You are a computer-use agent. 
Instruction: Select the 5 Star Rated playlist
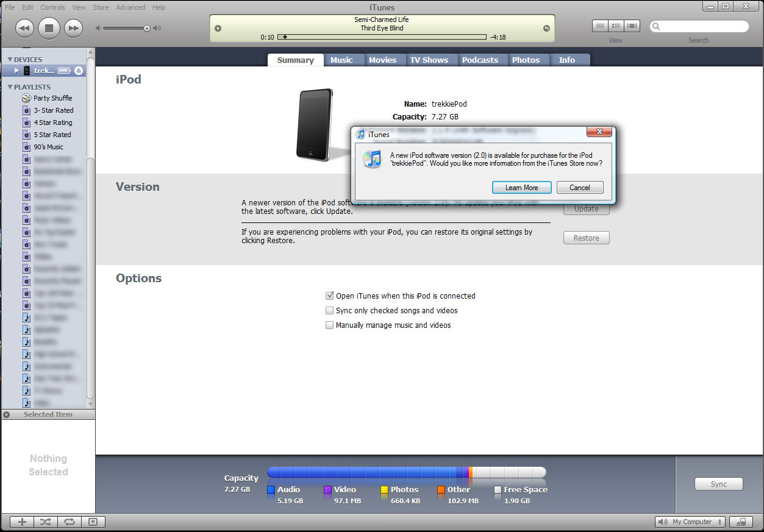(x=52, y=135)
